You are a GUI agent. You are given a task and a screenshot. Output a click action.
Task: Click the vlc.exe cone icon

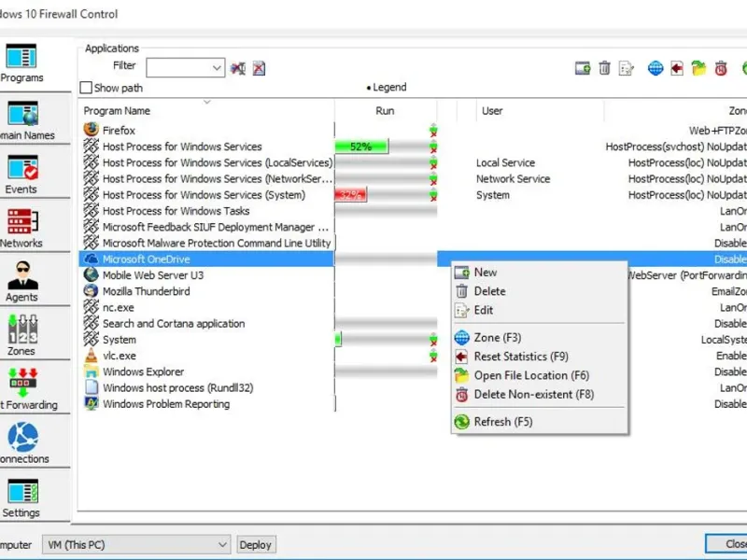click(91, 356)
